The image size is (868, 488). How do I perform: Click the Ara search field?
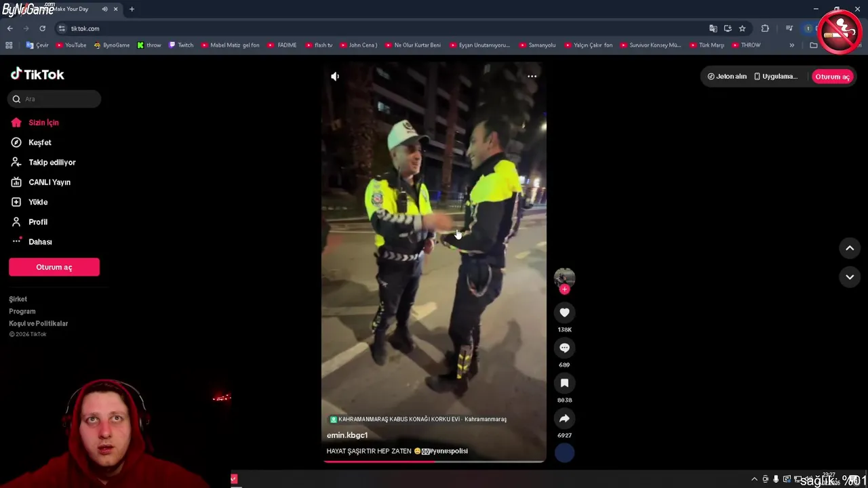[55, 99]
